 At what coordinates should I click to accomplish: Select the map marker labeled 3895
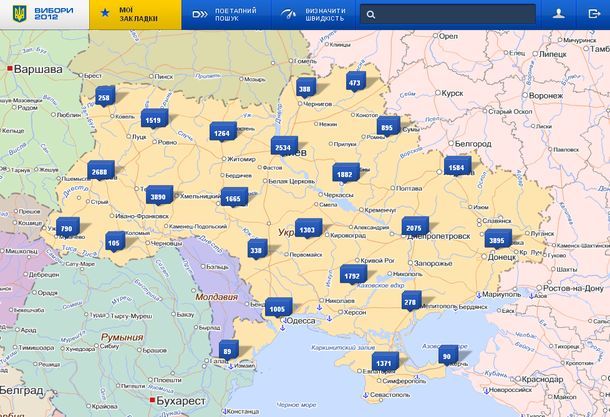496,240
